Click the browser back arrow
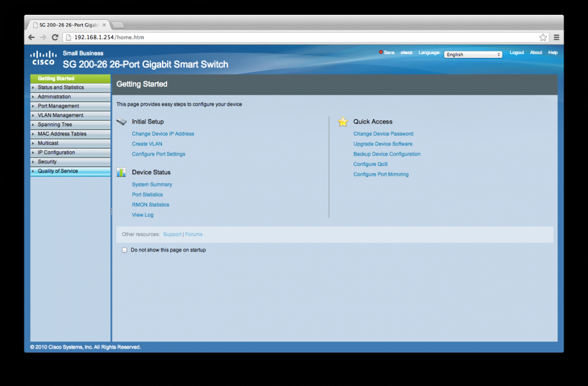 point(31,37)
